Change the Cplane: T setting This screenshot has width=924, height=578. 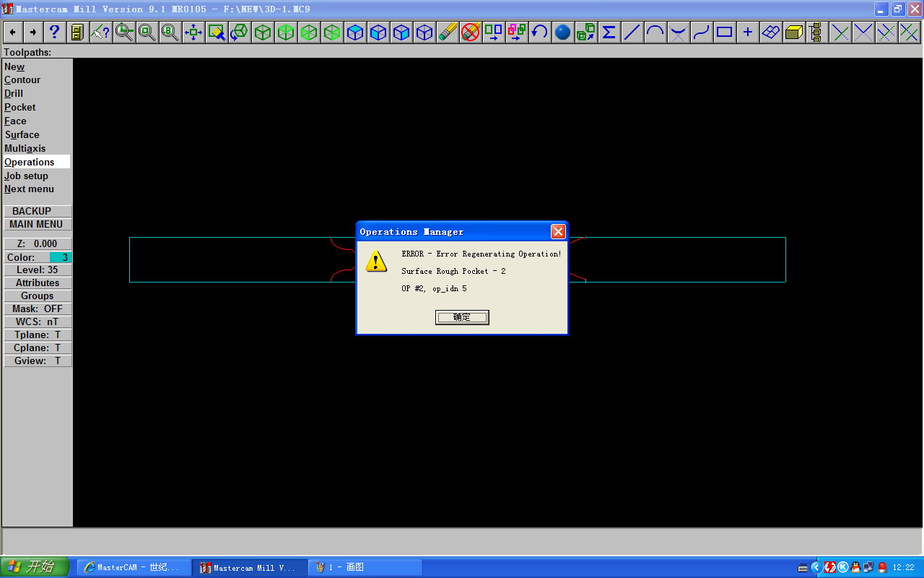click(38, 348)
